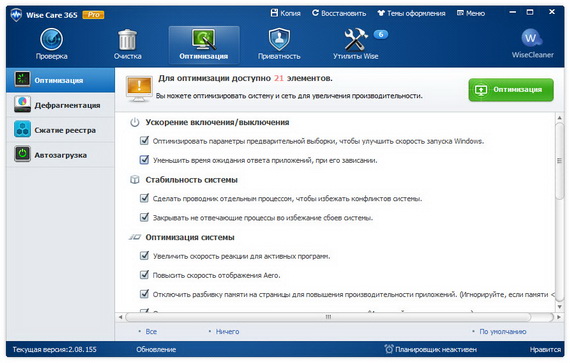Screen dimensions: 570x363
Task: Click the Стабильность системы cube icon
Action: point(135,180)
